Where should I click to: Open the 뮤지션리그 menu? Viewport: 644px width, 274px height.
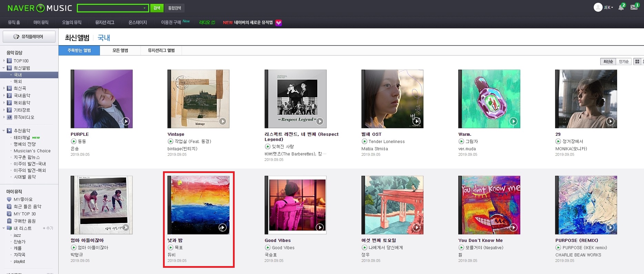pyautogui.click(x=105, y=22)
